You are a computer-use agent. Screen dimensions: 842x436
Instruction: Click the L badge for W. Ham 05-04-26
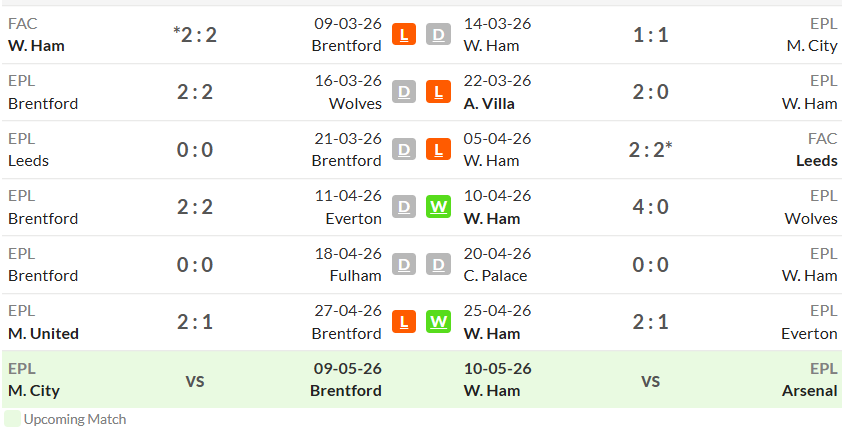pyautogui.click(x=438, y=149)
